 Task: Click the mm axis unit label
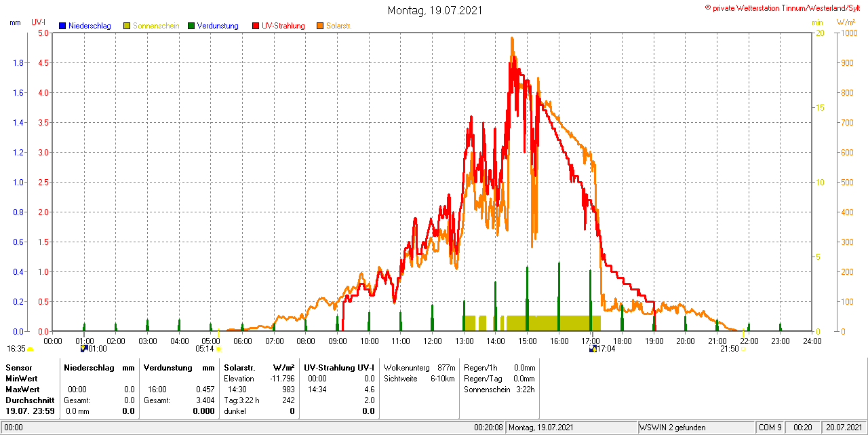click(15, 22)
